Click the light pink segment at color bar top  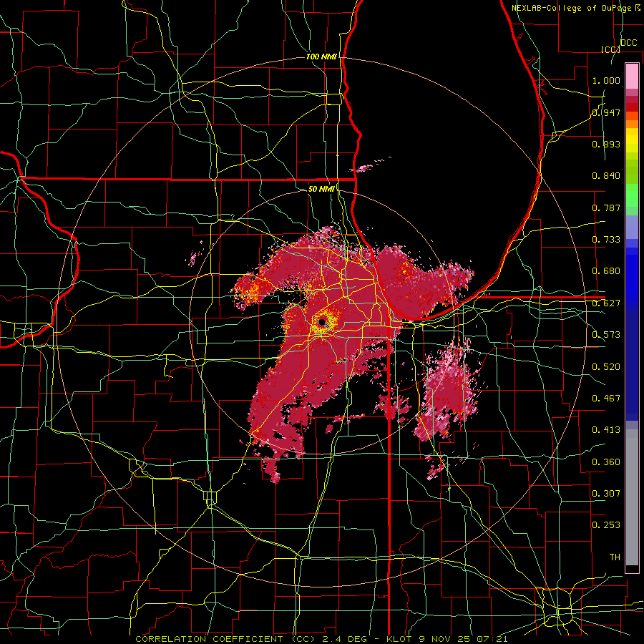pos(632,76)
